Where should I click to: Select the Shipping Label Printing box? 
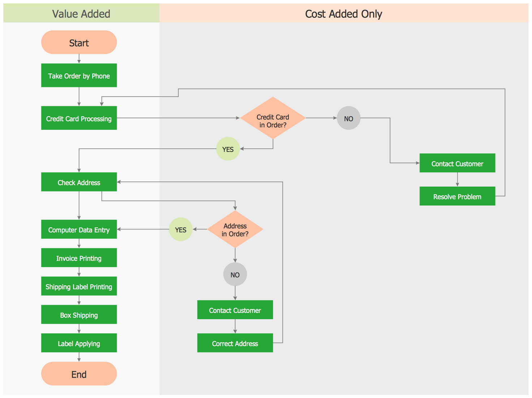[x=79, y=286]
